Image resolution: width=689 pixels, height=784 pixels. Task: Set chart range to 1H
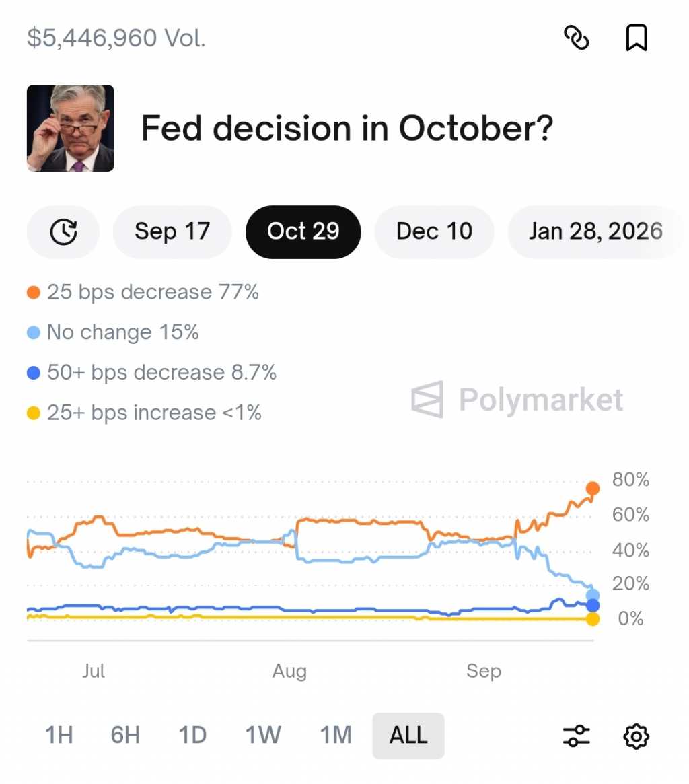pos(59,735)
